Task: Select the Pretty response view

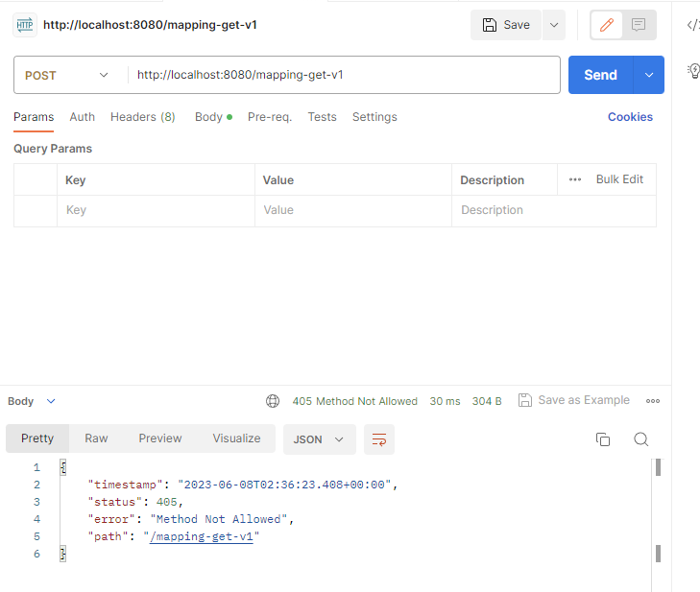Action: (37, 438)
